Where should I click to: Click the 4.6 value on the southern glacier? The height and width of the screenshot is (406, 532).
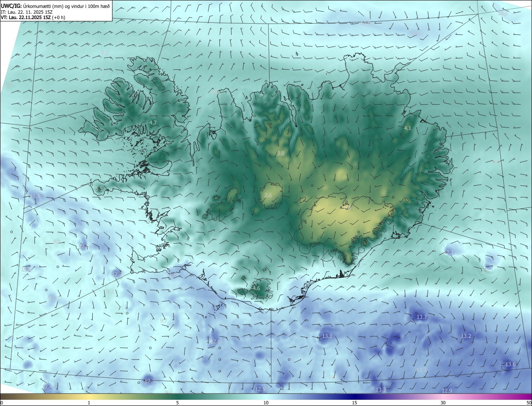coord(256,289)
